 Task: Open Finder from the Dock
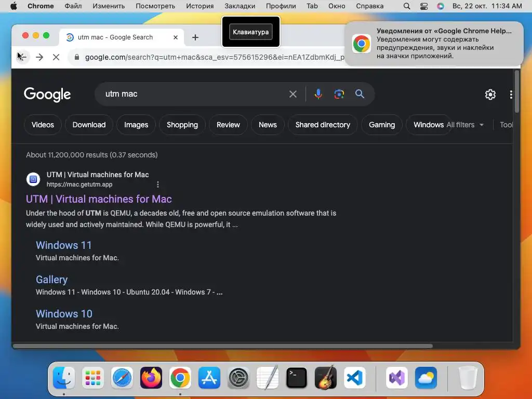coord(64,378)
